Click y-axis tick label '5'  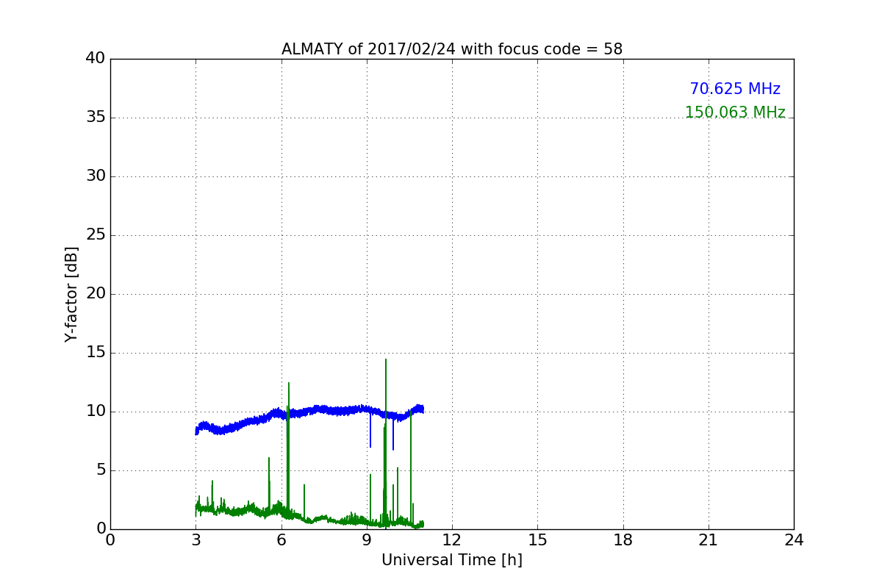pyautogui.click(x=101, y=470)
